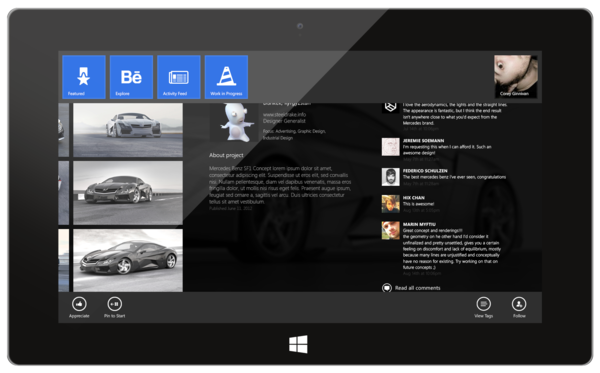The image size is (600, 373).
Task: Open the dark car on road image
Action: (128, 193)
